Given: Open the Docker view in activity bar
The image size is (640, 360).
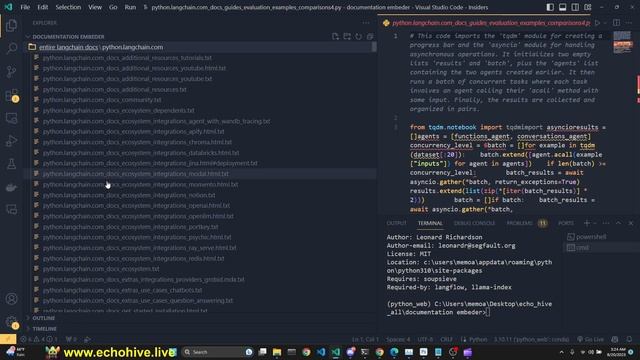Looking at the screenshot, I should (11, 187).
